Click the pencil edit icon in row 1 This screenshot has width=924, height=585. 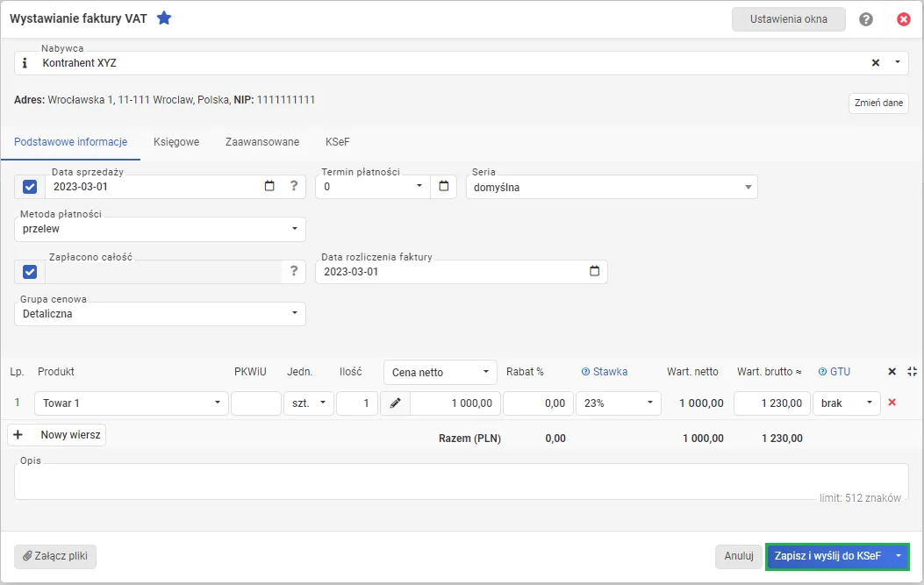tap(395, 403)
